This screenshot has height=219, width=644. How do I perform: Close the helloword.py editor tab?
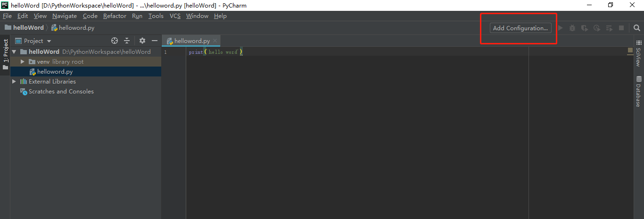[x=215, y=41]
